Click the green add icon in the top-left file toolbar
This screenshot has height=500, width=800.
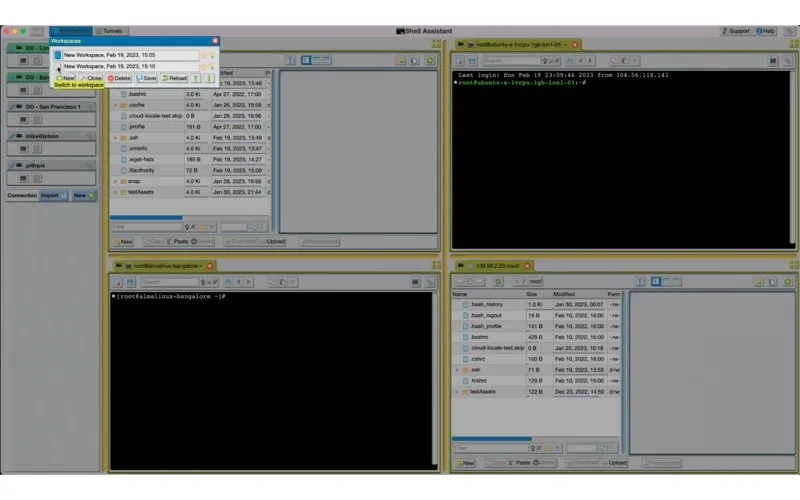(x=430, y=60)
